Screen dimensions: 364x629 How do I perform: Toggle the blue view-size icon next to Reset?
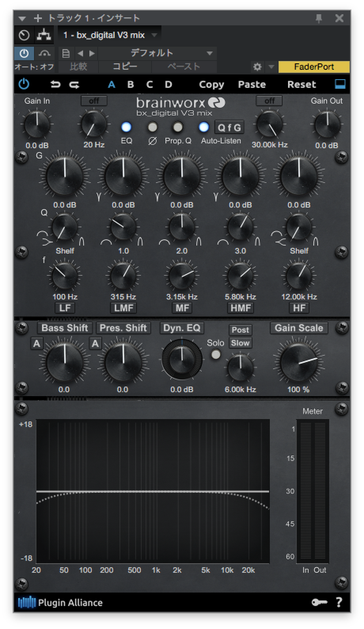click(340, 84)
